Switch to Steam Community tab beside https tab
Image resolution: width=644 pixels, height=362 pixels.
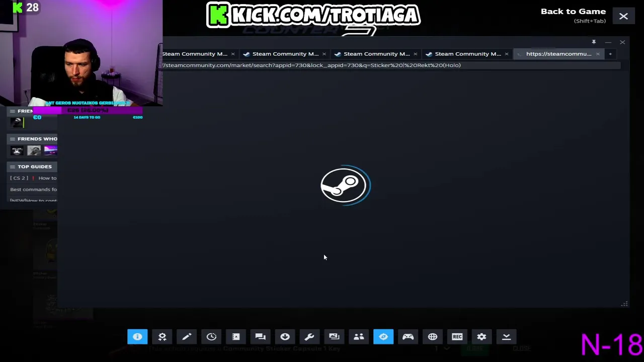[x=467, y=54]
